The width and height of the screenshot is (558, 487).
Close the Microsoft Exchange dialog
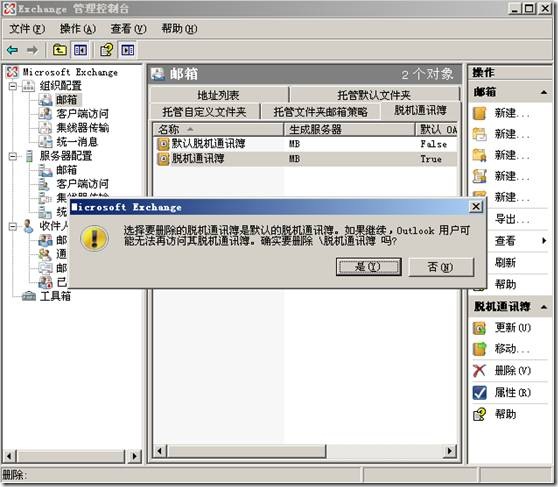(476, 207)
